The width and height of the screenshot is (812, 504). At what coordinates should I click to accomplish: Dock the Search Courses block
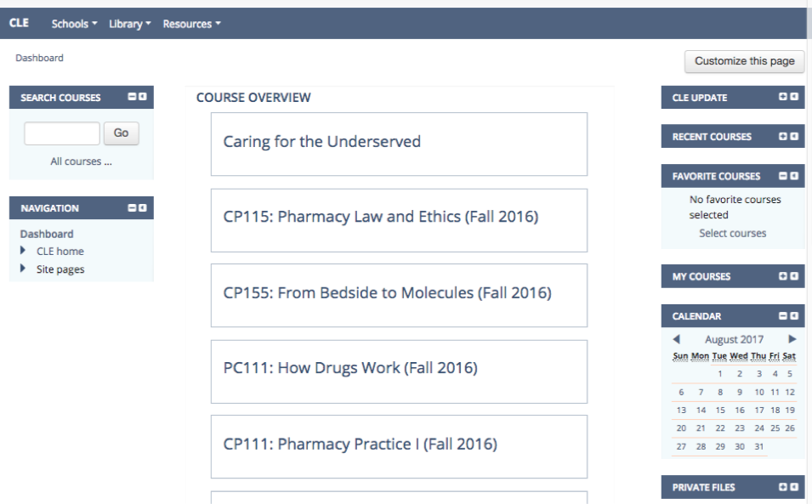click(143, 97)
